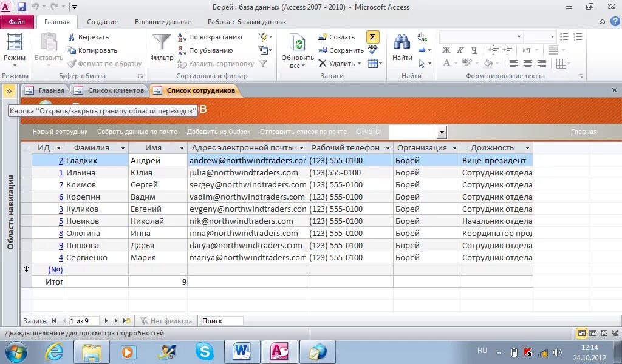Expand the Удалить dropdown arrow
The height and width of the screenshot is (364, 622).
click(360, 63)
